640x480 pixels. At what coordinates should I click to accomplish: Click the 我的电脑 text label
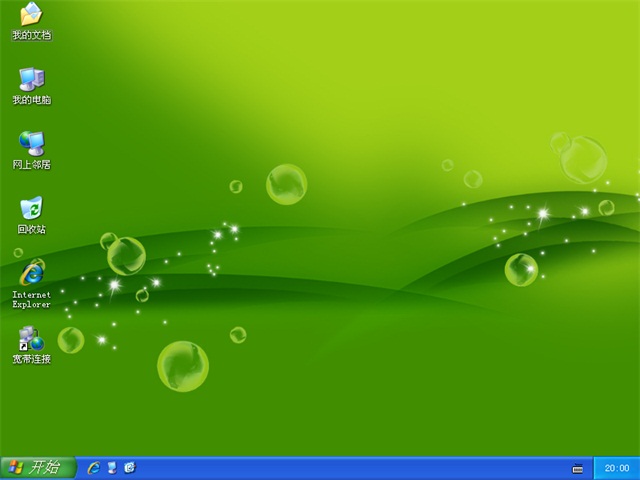(31, 100)
